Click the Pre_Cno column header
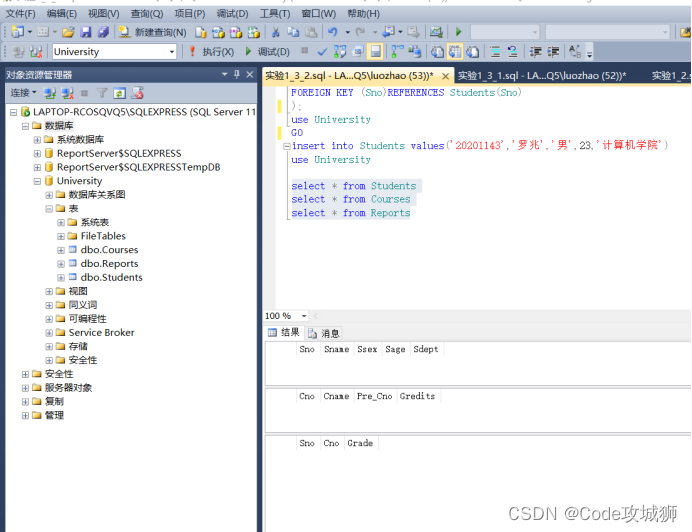This screenshot has height=532, width=692. point(374,396)
